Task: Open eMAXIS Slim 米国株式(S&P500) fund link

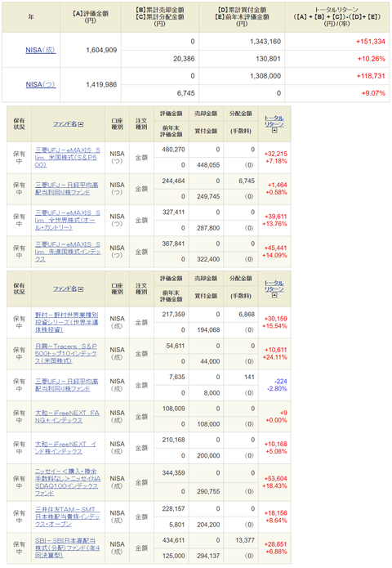Action: (x=68, y=158)
